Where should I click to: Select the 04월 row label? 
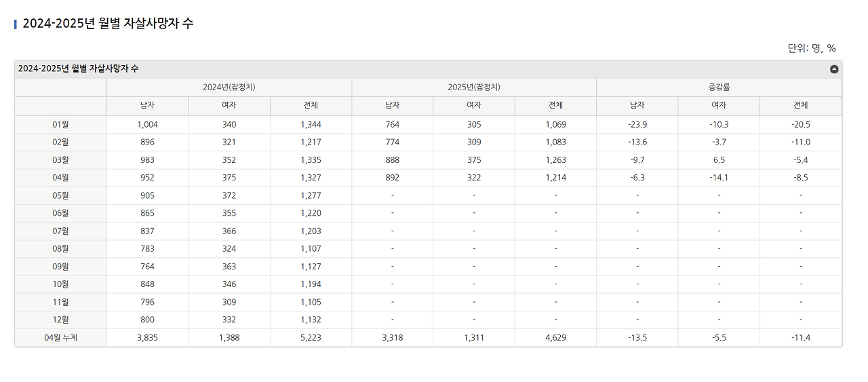[x=60, y=178]
